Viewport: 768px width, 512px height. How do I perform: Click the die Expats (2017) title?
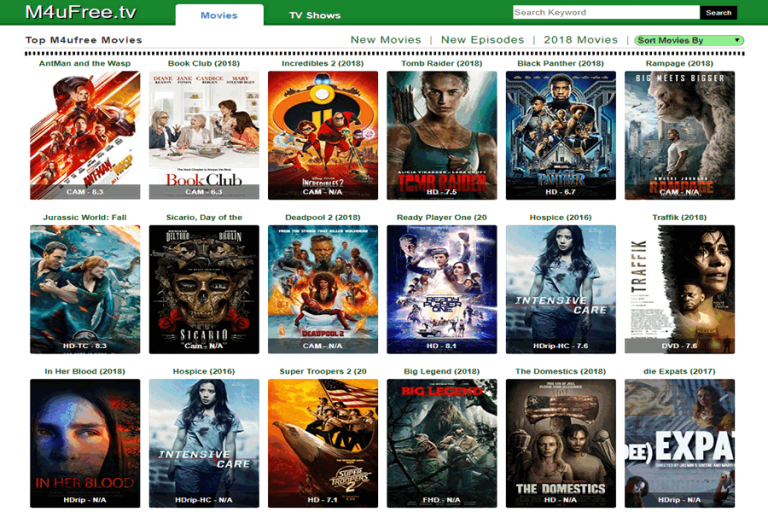679,371
